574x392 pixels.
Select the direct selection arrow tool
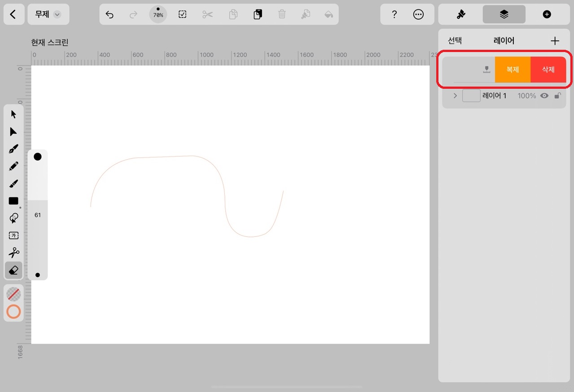(x=13, y=131)
